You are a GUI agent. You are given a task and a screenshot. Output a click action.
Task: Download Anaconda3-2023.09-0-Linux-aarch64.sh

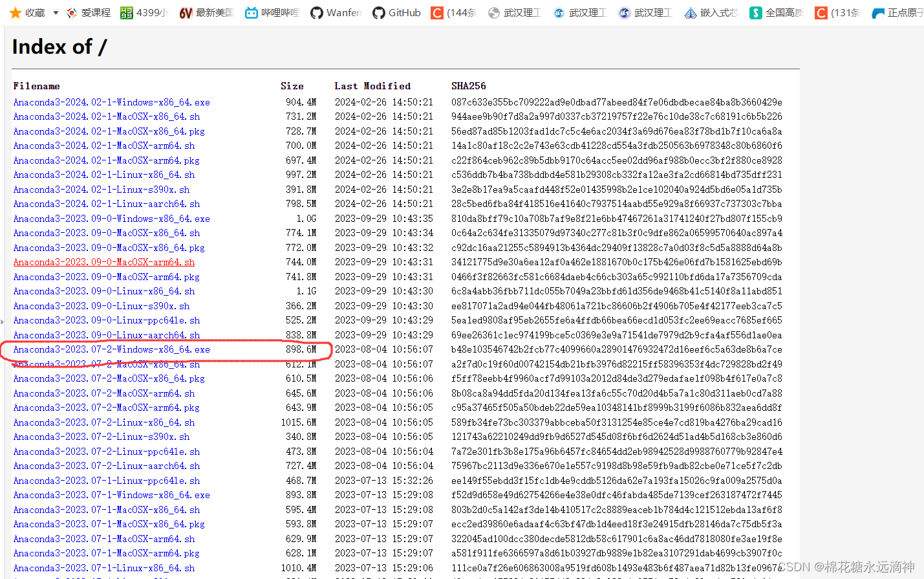pyautogui.click(x=106, y=335)
